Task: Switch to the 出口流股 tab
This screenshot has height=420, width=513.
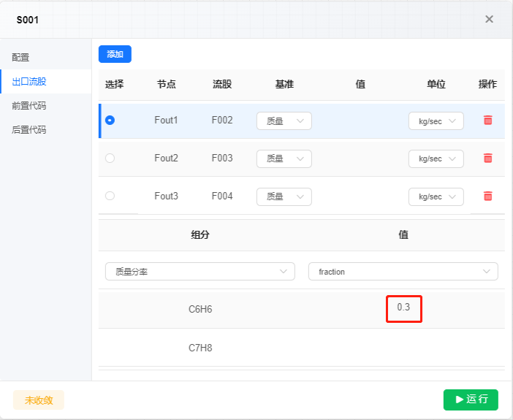Action: click(46, 82)
